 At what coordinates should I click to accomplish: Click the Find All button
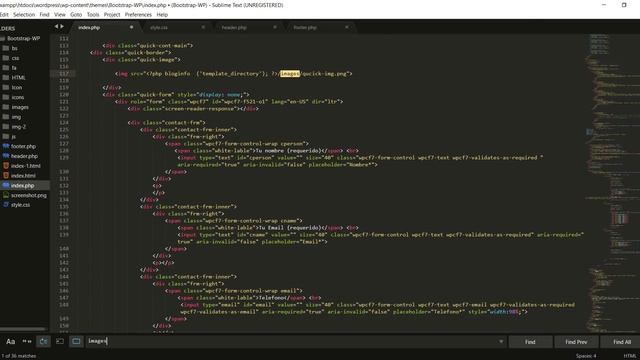(x=621, y=342)
